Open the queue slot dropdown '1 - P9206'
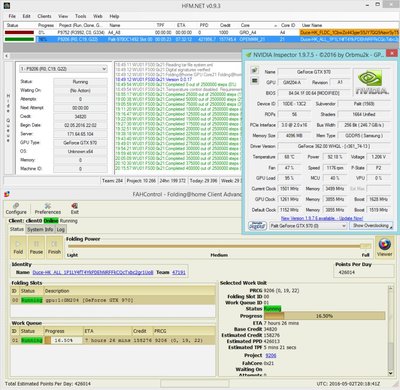The image size is (400, 390). (63, 69)
